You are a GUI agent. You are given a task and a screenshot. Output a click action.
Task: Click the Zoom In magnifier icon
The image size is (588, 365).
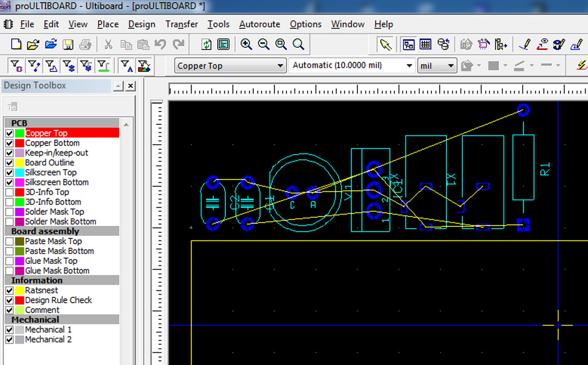click(x=246, y=44)
